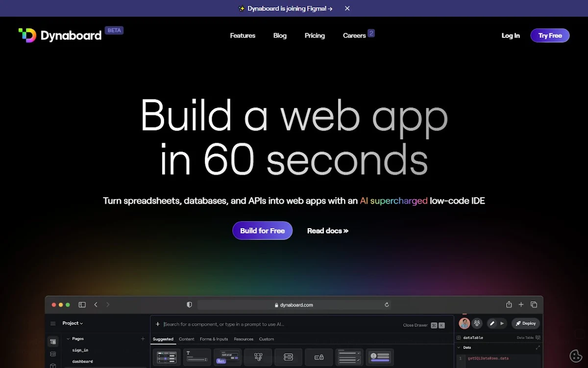Open cookie preferences icon
The height and width of the screenshot is (368, 588).
click(576, 356)
